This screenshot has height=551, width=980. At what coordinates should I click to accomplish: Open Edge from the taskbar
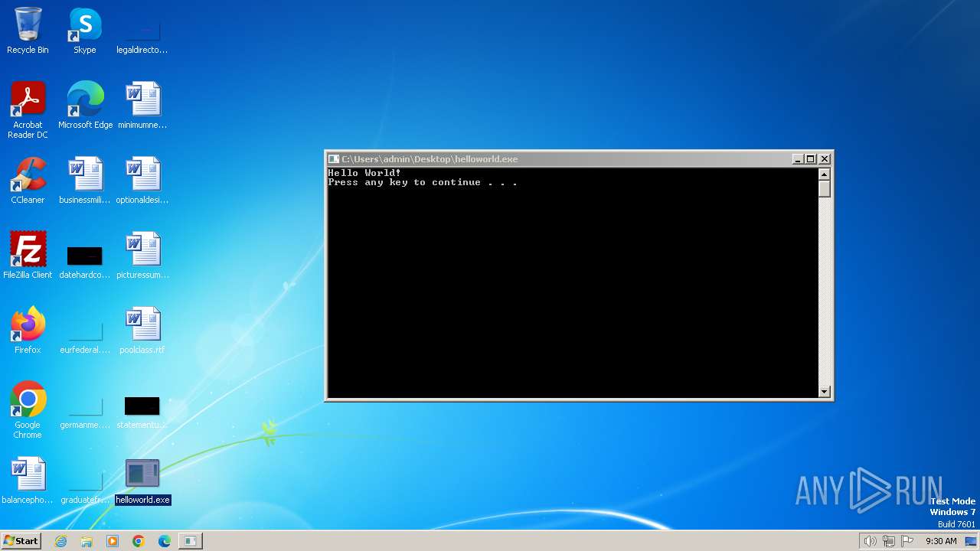[164, 541]
